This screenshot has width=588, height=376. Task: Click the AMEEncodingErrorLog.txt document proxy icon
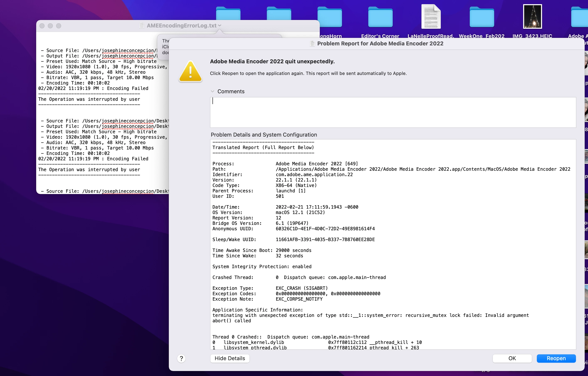pyautogui.click(x=142, y=26)
